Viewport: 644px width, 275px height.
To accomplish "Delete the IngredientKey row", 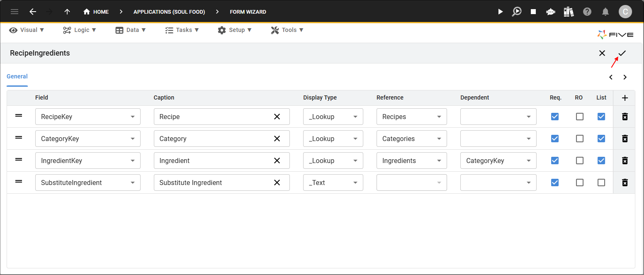I will click(x=625, y=161).
